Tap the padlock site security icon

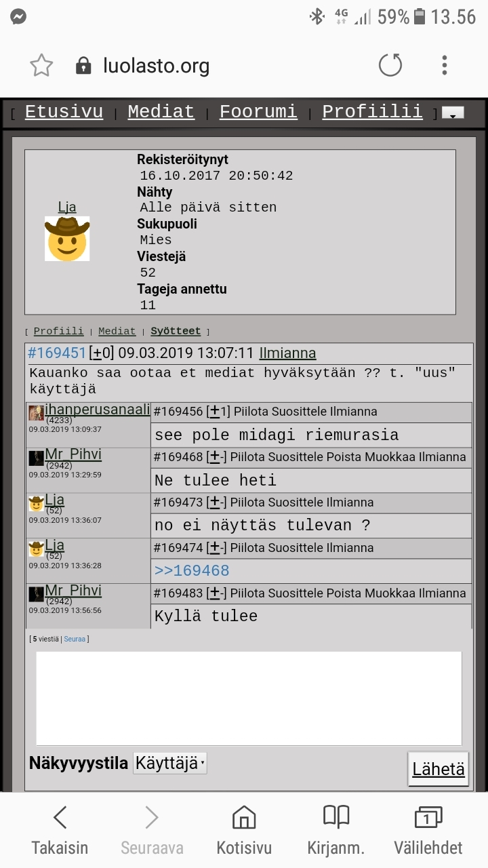coord(83,66)
